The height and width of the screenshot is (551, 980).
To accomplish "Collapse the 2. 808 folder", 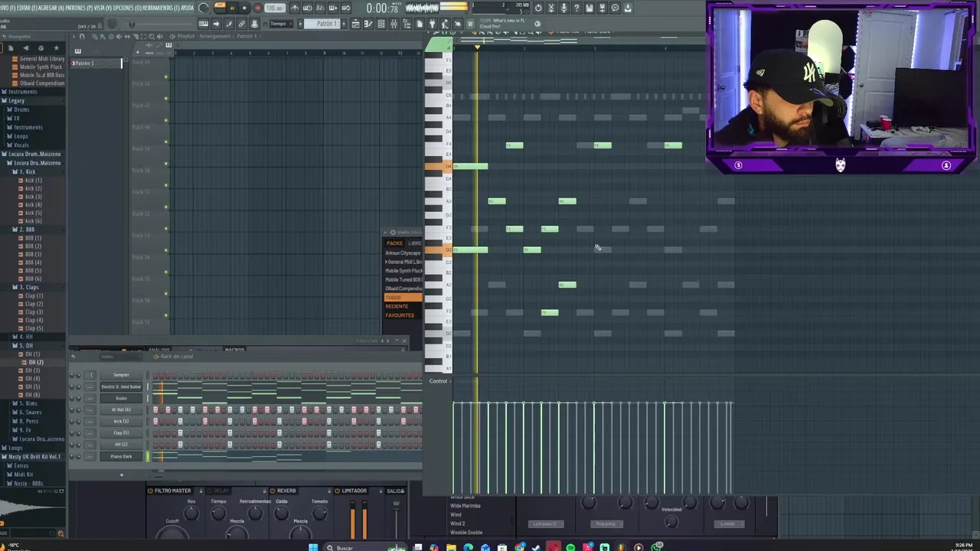I will (x=26, y=230).
